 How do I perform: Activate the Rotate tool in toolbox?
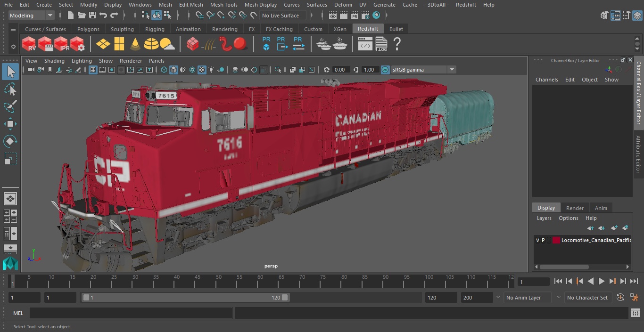pyautogui.click(x=10, y=141)
